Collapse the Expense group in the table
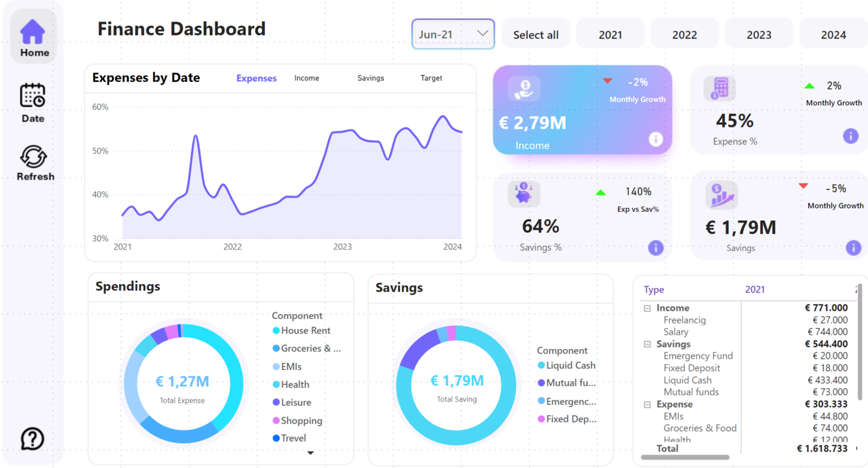This screenshot has width=868, height=468. click(x=647, y=404)
